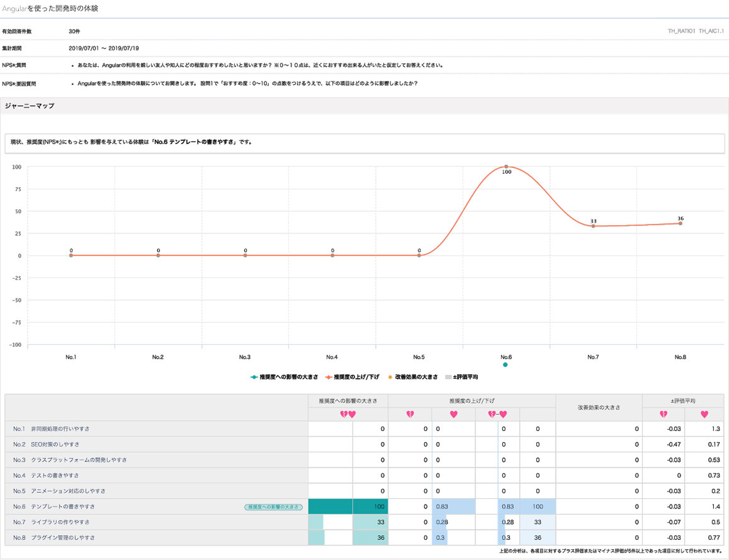
Task: Toggle the 推奨度の上げ/下げ legend series
Action: click(x=352, y=377)
